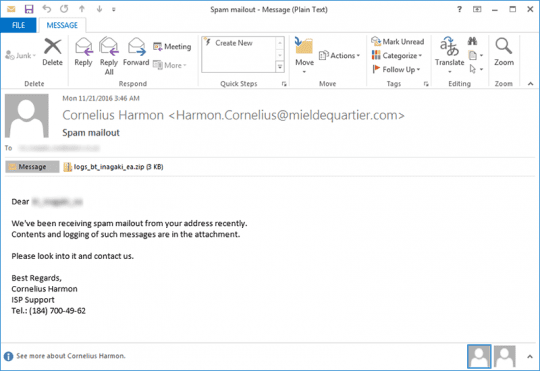The image size is (540, 371).
Task: Select the MESSAGE ribbon tab
Action: [62, 25]
